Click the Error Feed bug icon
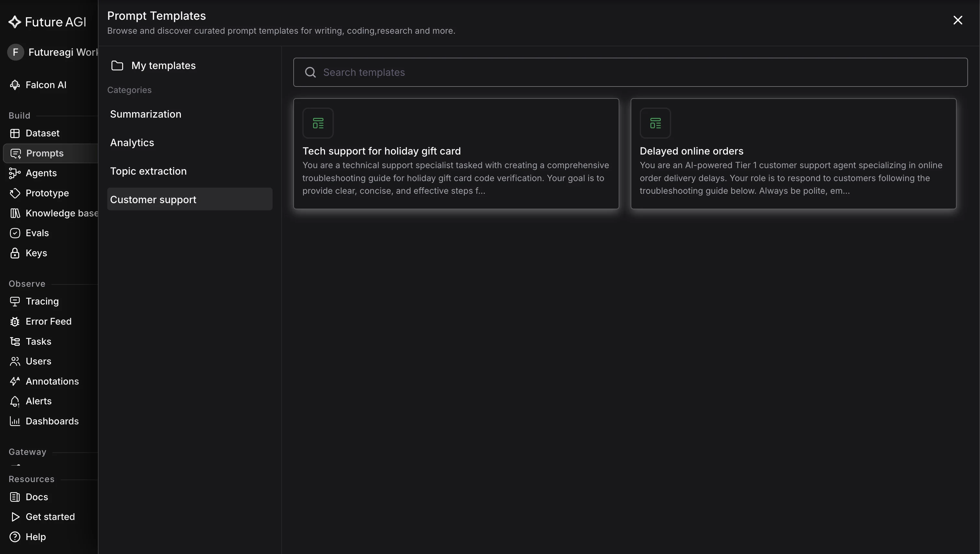This screenshot has width=980, height=554. pos(15,321)
